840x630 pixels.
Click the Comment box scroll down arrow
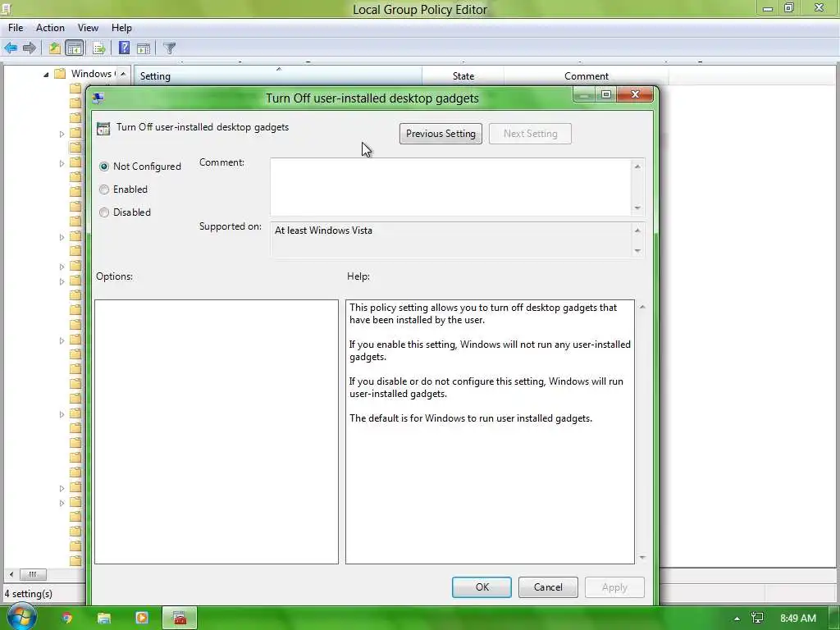pyautogui.click(x=637, y=208)
